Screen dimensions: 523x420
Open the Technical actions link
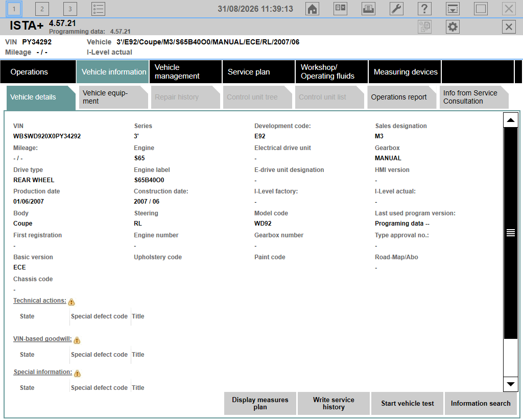[40, 301]
